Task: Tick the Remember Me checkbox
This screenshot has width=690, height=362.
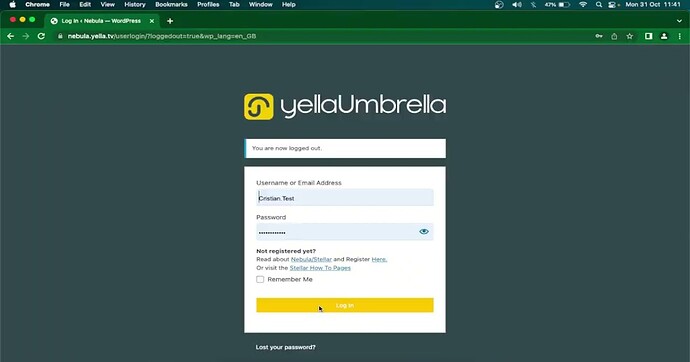Action: 260,279
